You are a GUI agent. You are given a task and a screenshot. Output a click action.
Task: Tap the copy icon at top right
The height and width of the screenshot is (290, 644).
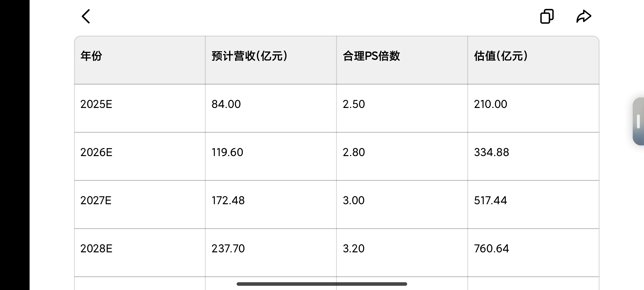tap(547, 17)
